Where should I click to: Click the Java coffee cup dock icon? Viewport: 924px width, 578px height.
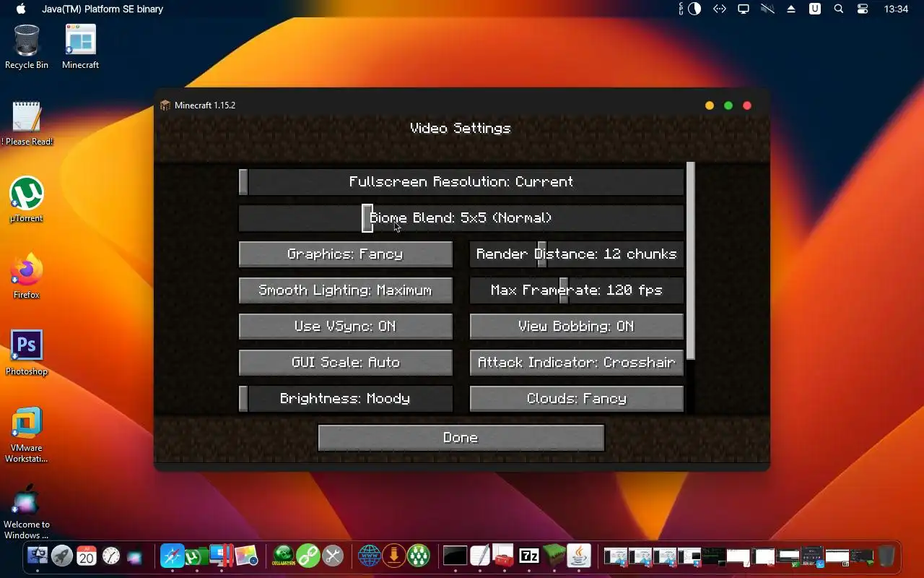tap(579, 556)
